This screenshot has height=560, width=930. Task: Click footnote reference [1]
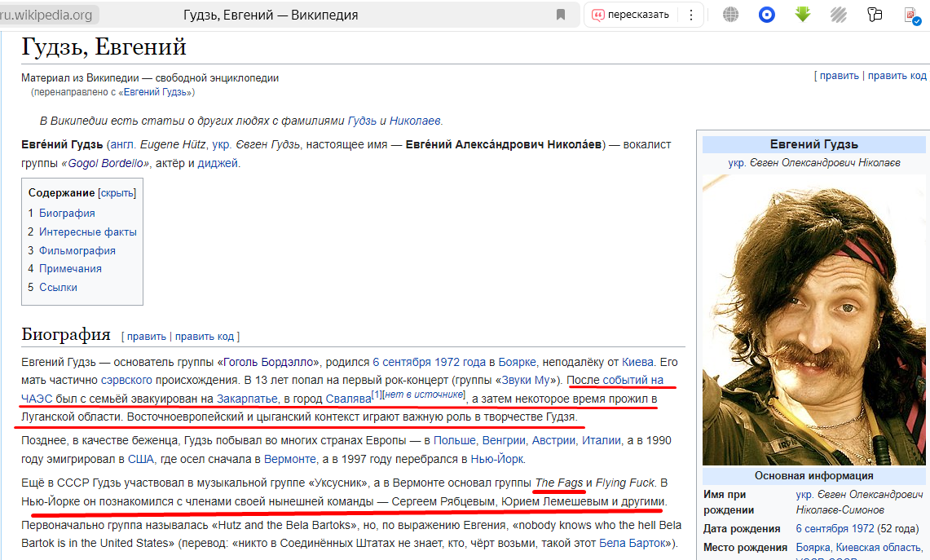click(376, 395)
